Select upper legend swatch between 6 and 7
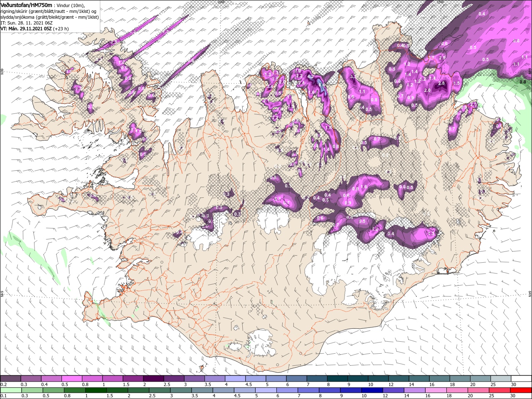 [x=296, y=379]
